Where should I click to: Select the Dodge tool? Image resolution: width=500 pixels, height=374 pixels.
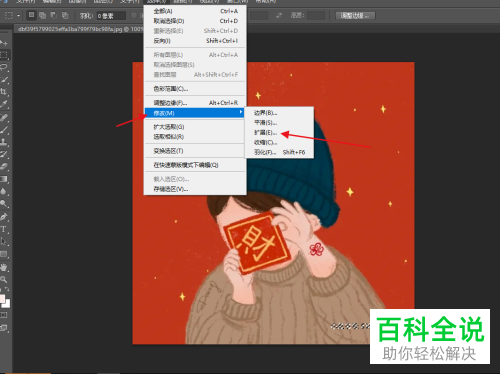4,204
